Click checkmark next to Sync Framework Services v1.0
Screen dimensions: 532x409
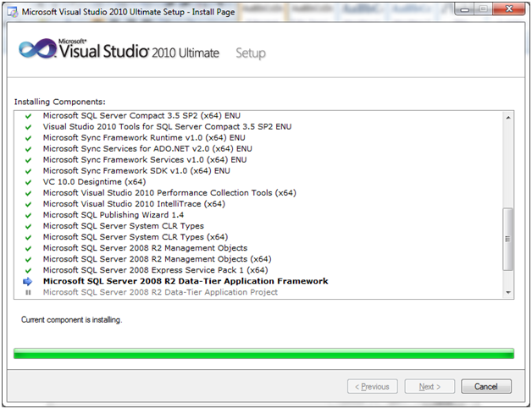coord(28,160)
